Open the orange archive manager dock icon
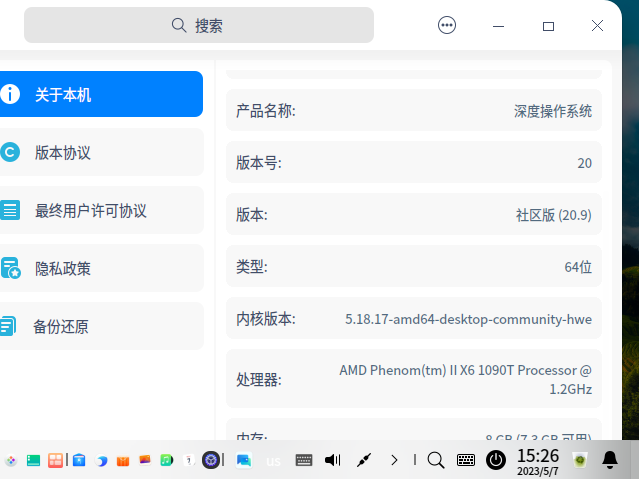639x479 pixels. pos(123,461)
